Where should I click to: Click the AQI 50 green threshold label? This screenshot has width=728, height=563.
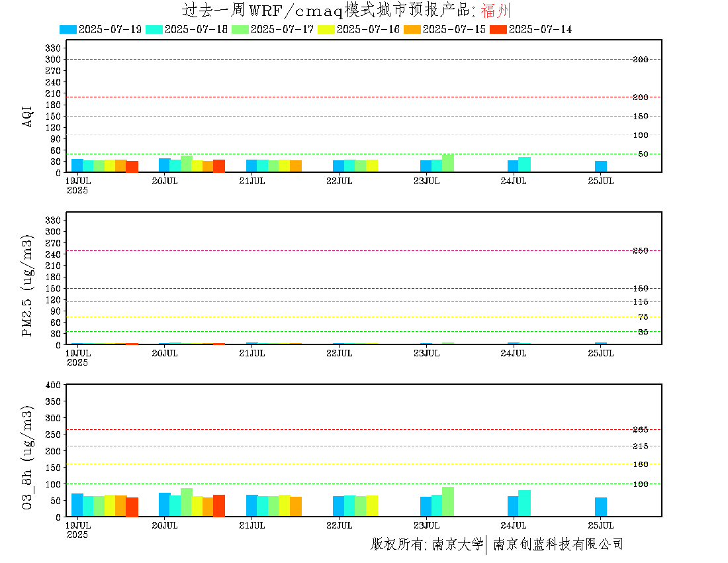(643, 154)
